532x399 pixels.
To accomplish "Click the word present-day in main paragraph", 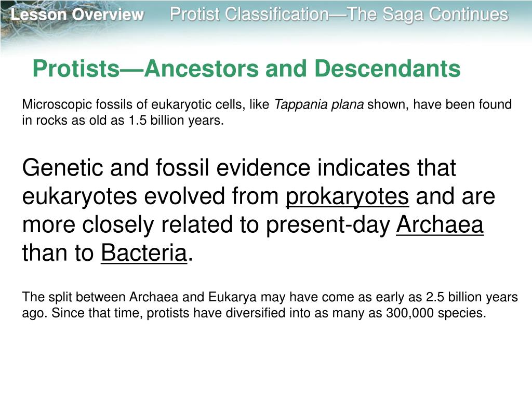I will 328,225.
